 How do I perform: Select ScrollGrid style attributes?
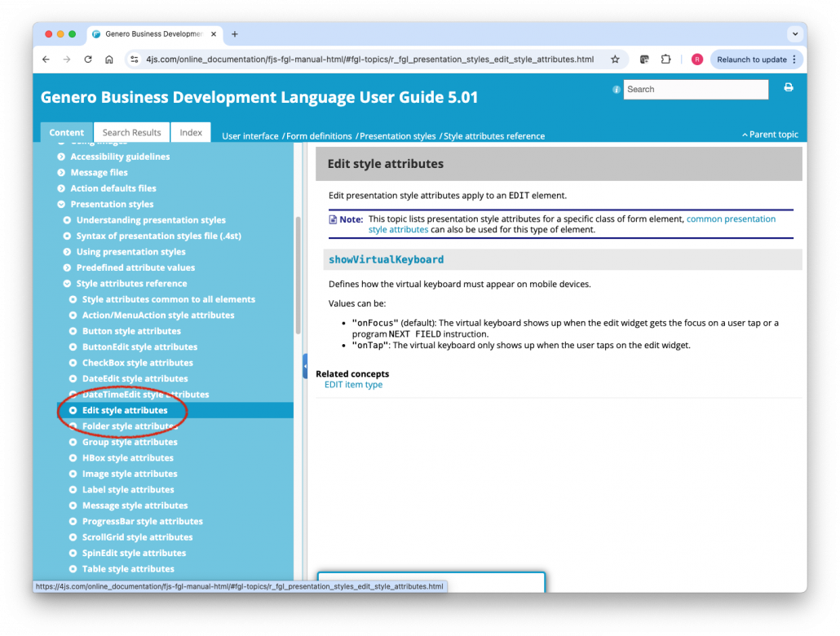pyautogui.click(x=137, y=537)
